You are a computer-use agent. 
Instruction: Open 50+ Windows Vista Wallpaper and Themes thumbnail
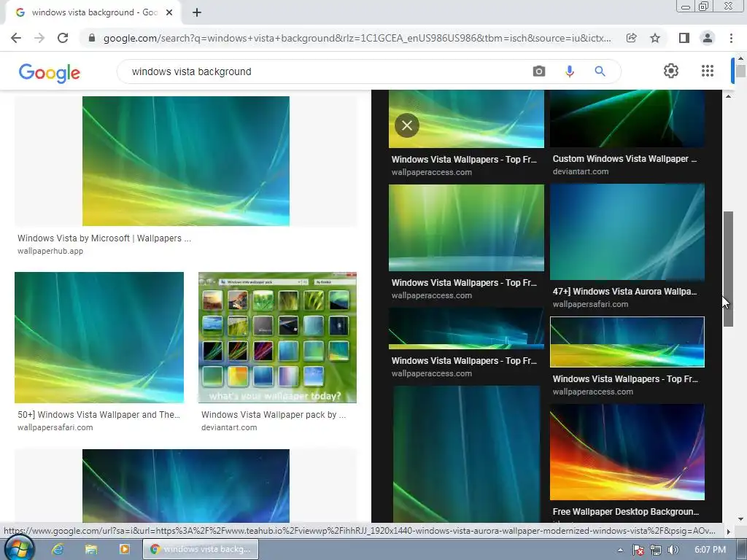click(99, 338)
